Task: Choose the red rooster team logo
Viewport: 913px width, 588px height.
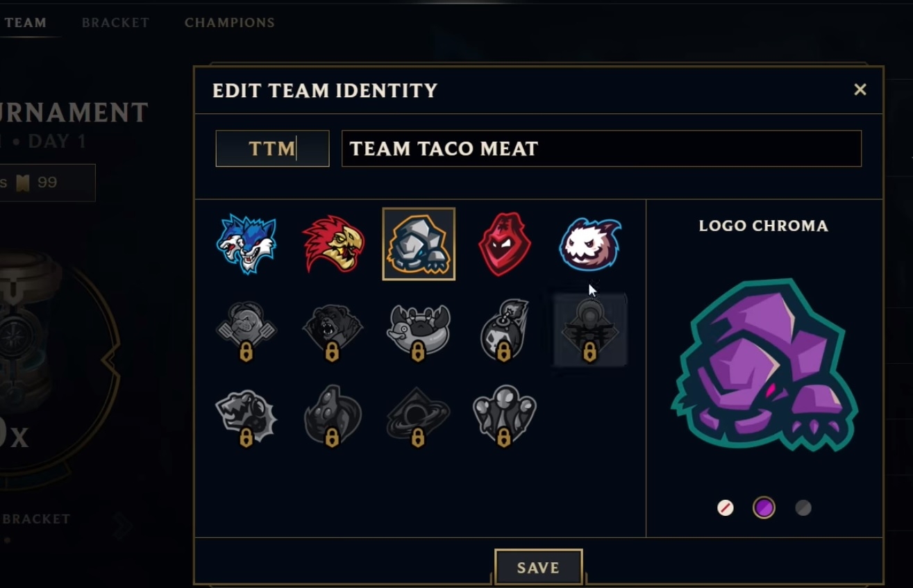Action: 333,244
